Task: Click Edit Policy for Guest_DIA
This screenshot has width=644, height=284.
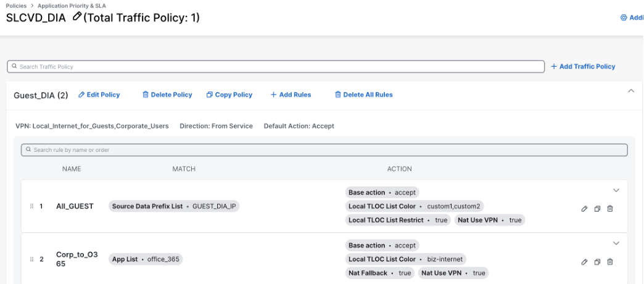Action: (99, 94)
